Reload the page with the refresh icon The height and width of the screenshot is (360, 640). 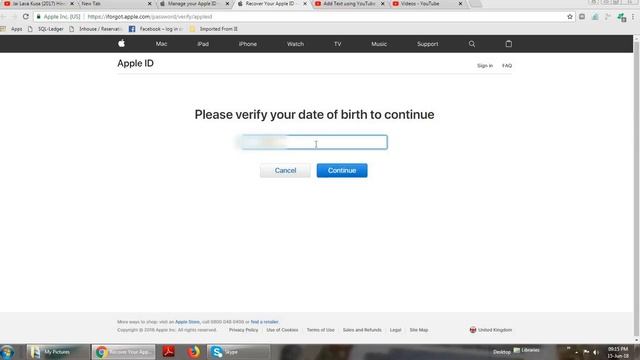(x=26, y=17)
